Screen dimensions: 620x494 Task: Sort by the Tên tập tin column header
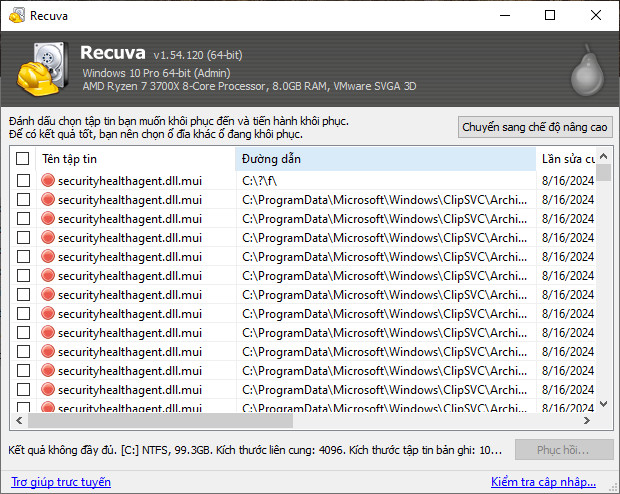[135, 159]
